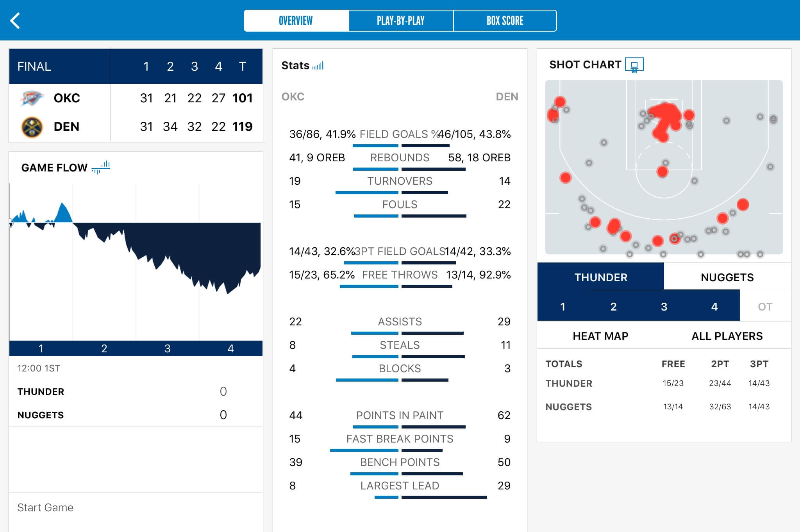Toggle quarter 1 in shot chart filter

tap(563, 307)
